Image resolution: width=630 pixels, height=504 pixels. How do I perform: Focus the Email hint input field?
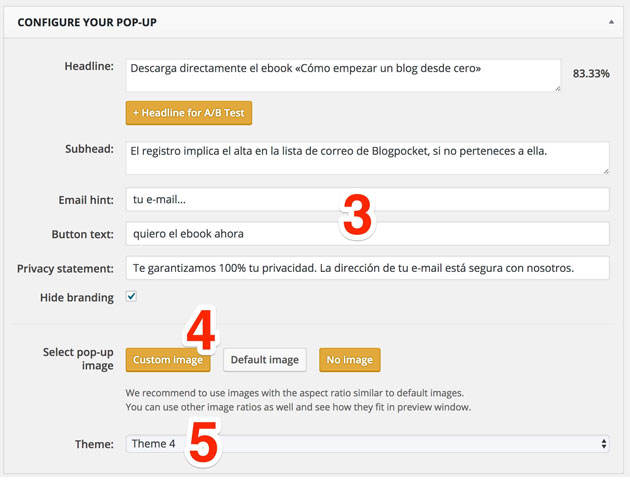(367, 200)
